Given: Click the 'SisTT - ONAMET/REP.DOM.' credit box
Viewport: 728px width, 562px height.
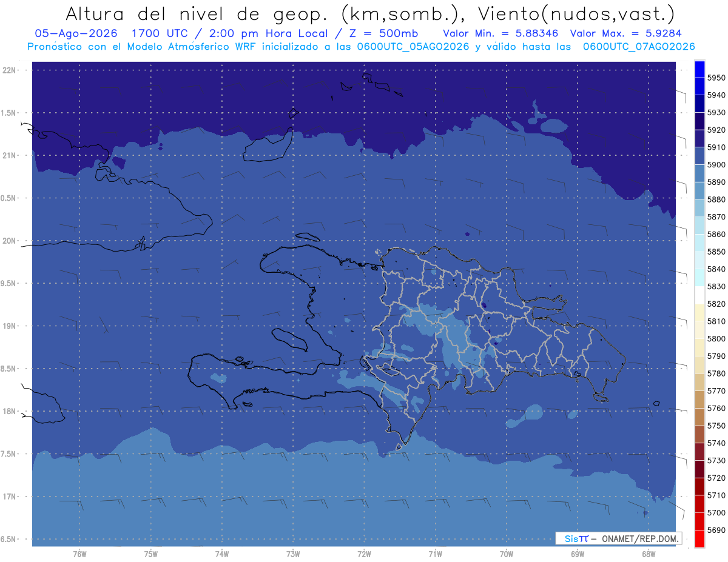Looking at the screenshot, I should pyautogui.click(x=618, y=538).
